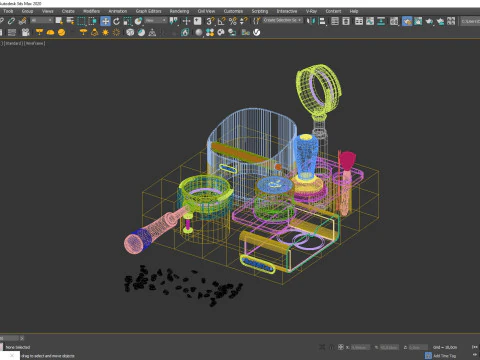Open the Tools menu
The width and height of the screenshot is (480, 360).
8,11
